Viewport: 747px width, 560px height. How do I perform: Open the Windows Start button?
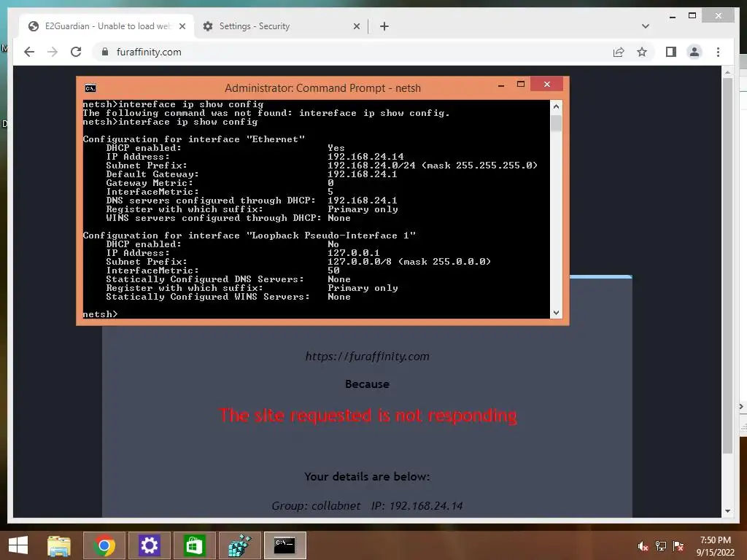18,545
